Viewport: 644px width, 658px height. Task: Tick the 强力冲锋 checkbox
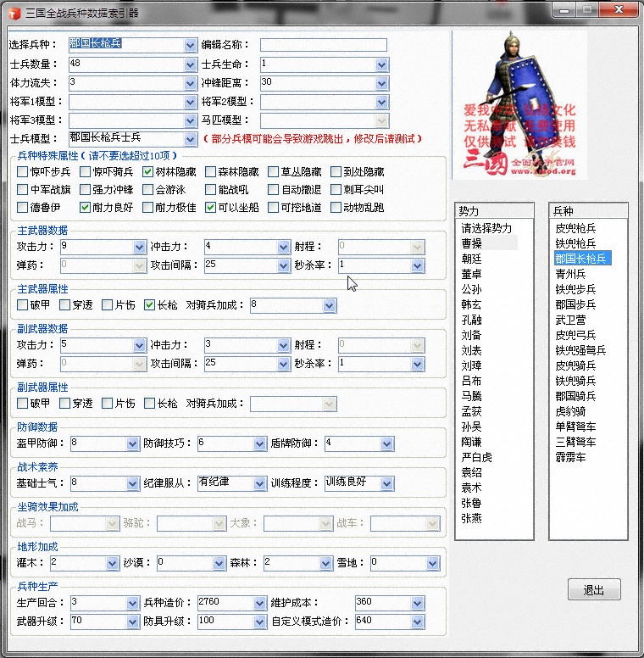(86, 190)
